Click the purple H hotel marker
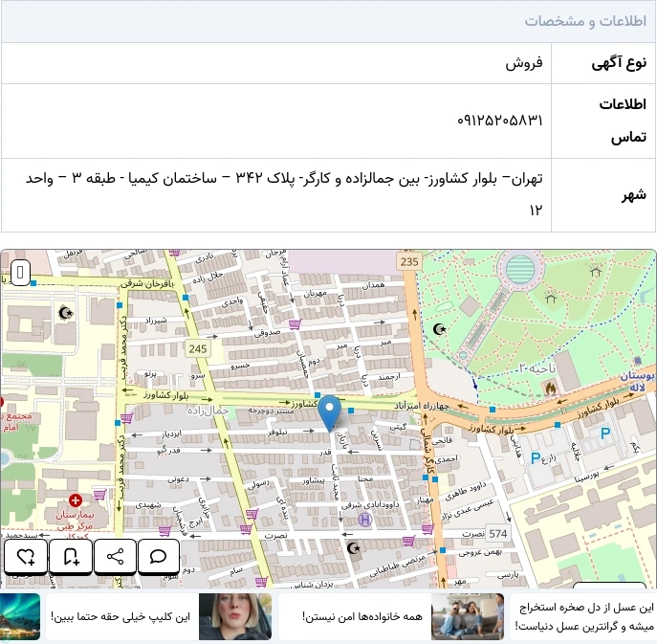 [365, 520]
